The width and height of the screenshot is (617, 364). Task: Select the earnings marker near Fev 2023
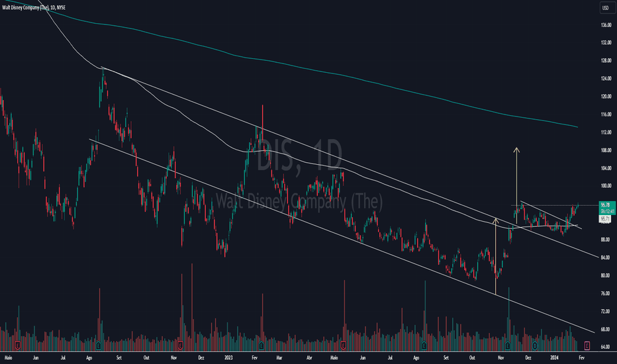(262, 345)
